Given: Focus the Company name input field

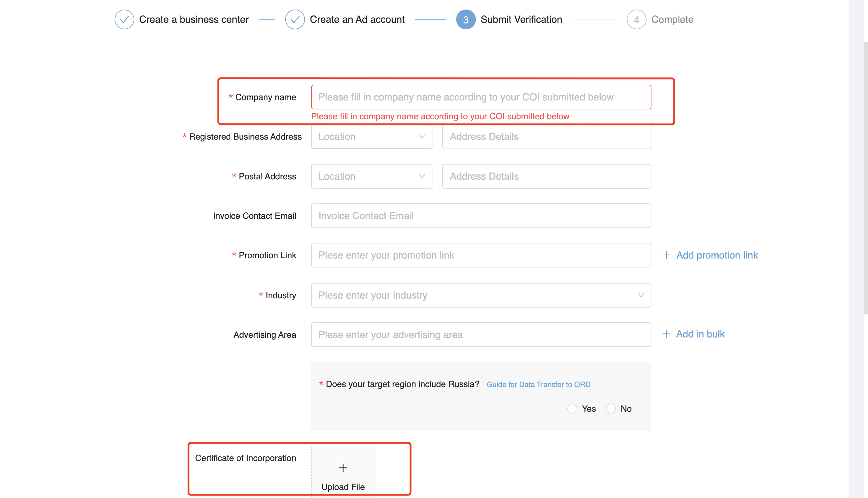Looking at the screenshot, I should click(x=481, y=97).
